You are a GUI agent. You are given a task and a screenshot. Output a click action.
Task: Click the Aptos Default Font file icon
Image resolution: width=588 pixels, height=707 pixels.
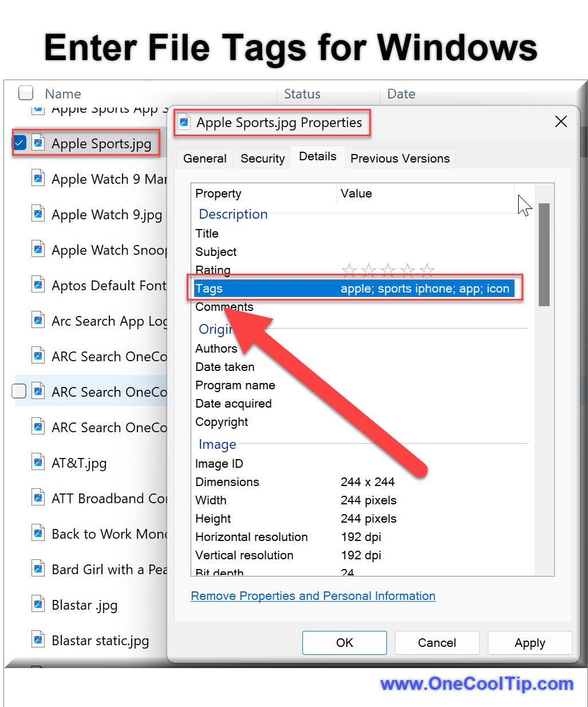coord(38,285)
